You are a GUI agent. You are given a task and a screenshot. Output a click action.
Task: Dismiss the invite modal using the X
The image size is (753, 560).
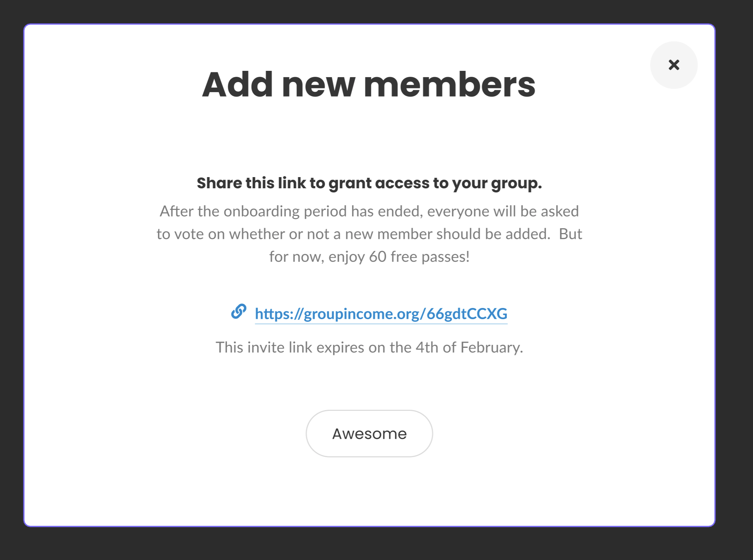[x=674, y=65]
